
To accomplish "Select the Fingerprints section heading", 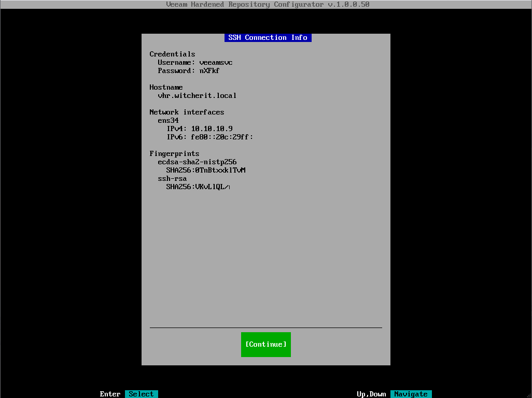I will [x=174, y=154].
